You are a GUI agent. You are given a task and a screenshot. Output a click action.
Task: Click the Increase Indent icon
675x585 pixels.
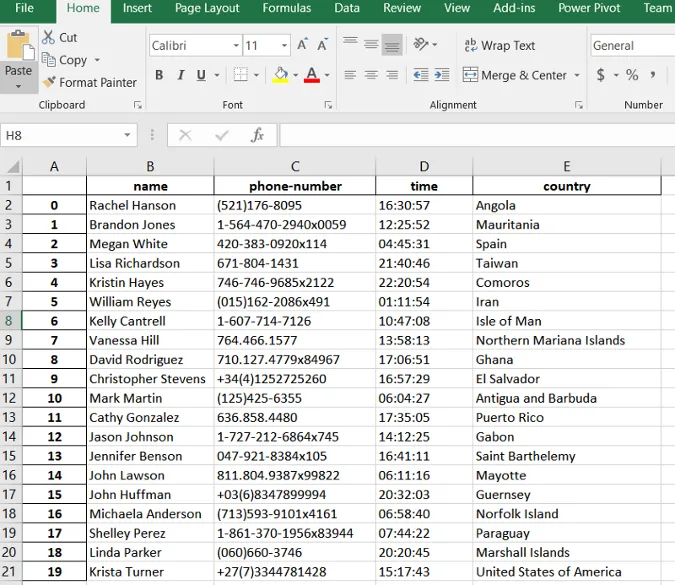point(443,75)
